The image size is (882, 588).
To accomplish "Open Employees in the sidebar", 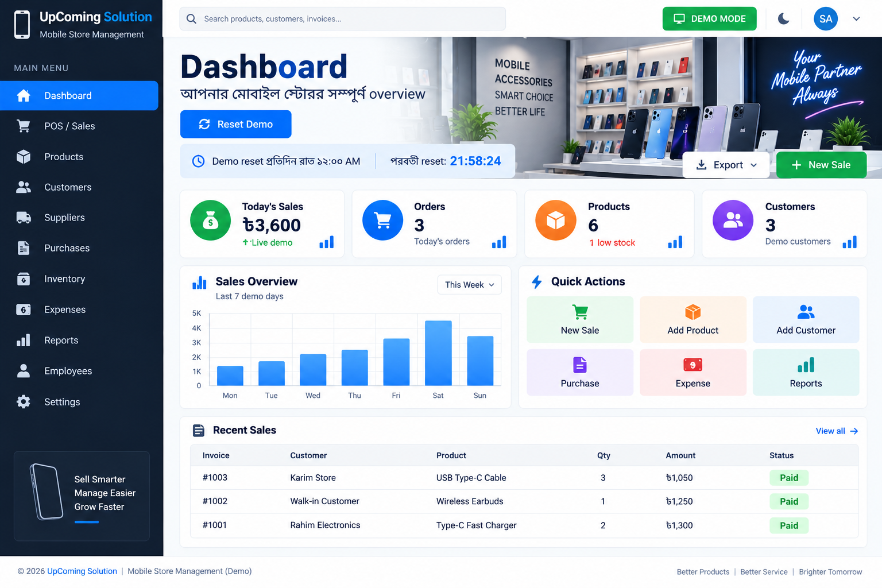I will tap(79, 371).
